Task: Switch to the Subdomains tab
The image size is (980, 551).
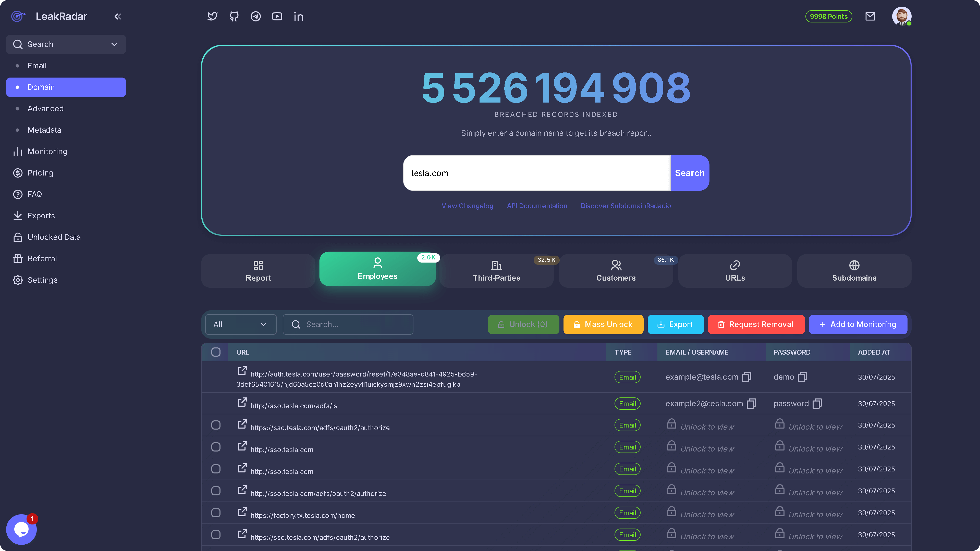Action: (854, 271)
